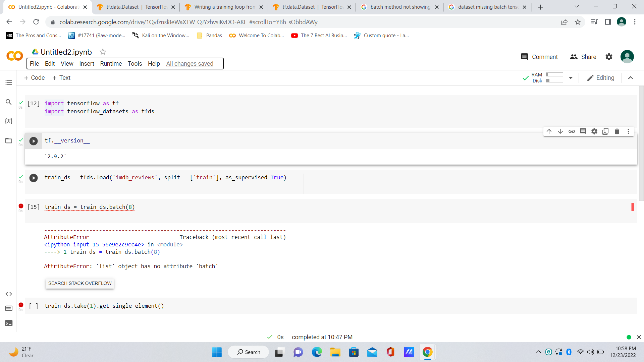
Task: Click the RAM usage bar
Action: (x=554, y=75)
